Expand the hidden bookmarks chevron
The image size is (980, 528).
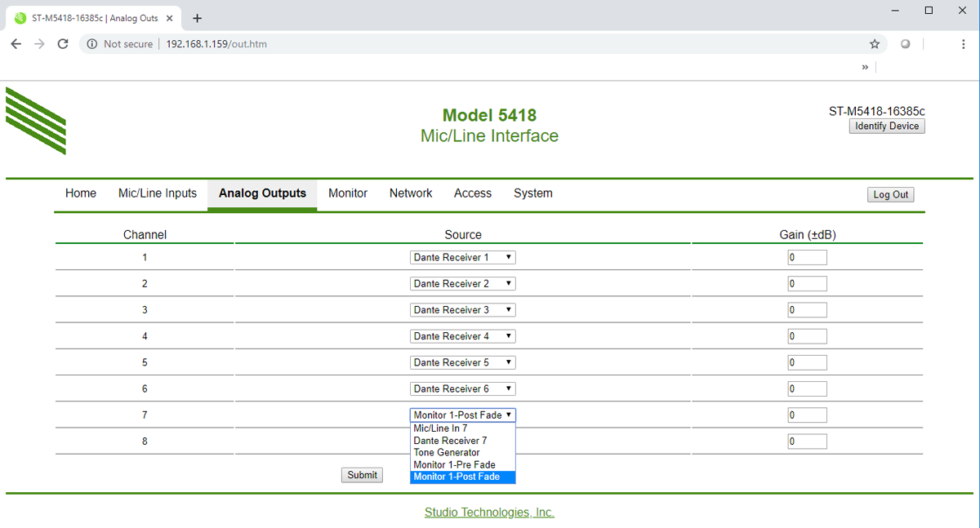coord(865,67)
